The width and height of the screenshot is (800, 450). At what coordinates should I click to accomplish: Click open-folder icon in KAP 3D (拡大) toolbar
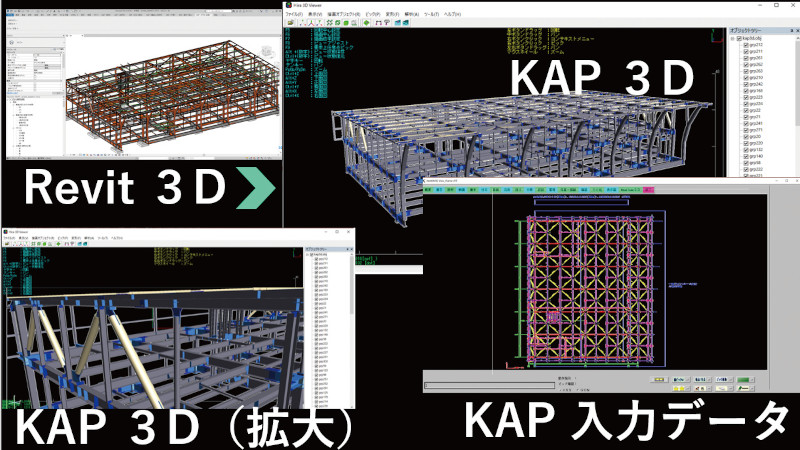click(x=7, y=244)
